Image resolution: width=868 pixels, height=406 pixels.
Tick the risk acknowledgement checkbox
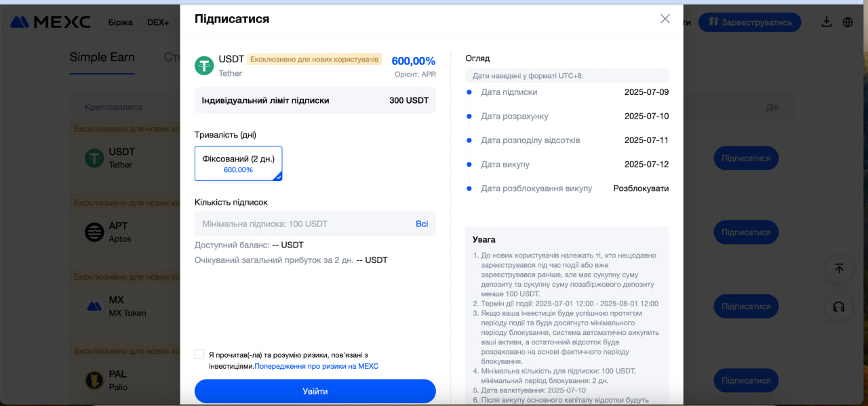tap(199, 354)
